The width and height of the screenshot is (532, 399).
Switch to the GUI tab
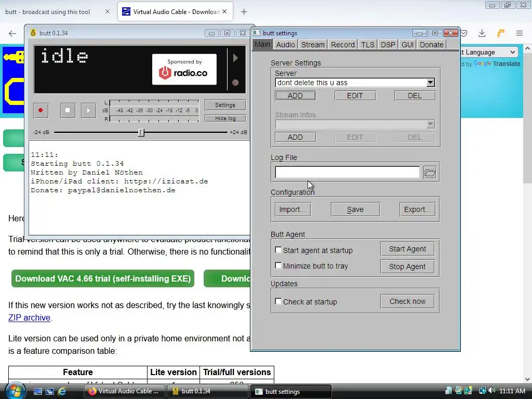click(407, 45)
